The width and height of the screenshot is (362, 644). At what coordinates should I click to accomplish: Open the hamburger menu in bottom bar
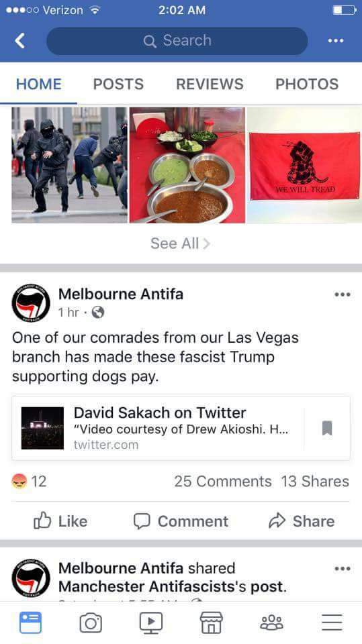[332, 623]
